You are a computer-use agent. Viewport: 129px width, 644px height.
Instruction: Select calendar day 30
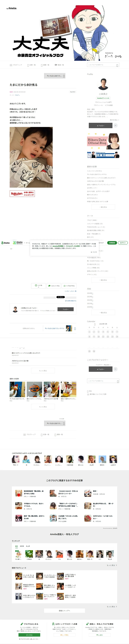pos(94,351)
